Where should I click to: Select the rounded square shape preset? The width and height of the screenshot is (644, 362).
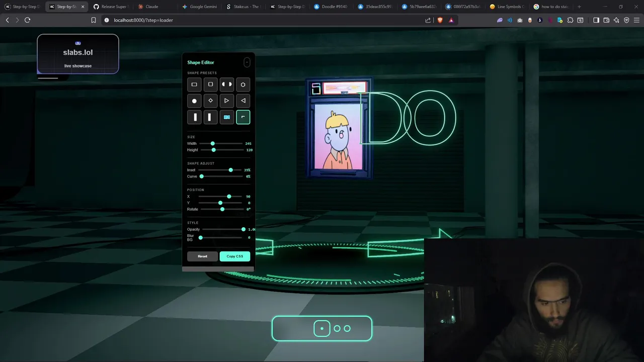pyautogui.click(x=210, y=84)
